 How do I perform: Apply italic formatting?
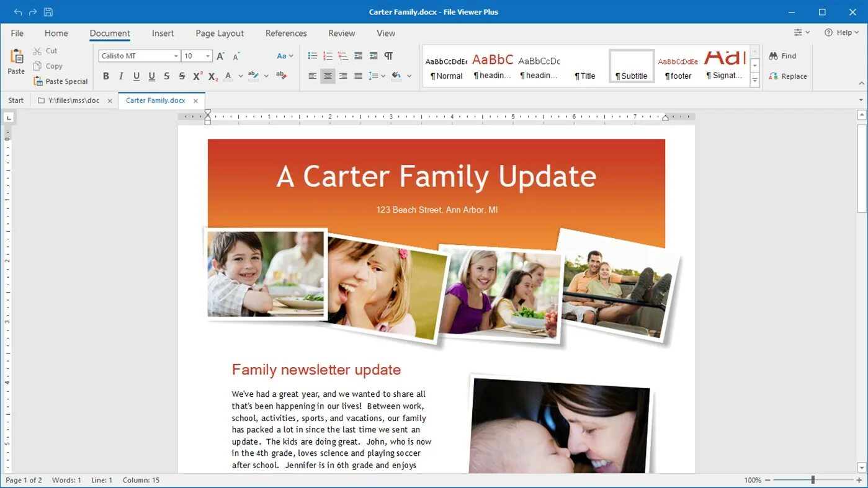tap(120, 76)
